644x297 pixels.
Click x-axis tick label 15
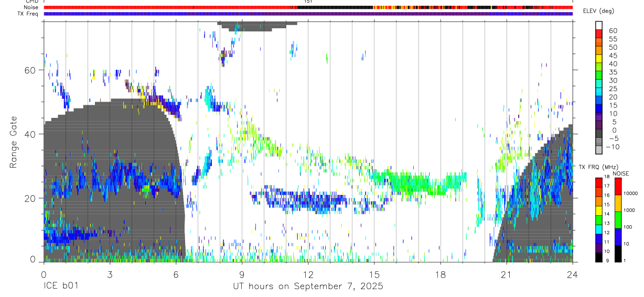[x=374, y=274]
